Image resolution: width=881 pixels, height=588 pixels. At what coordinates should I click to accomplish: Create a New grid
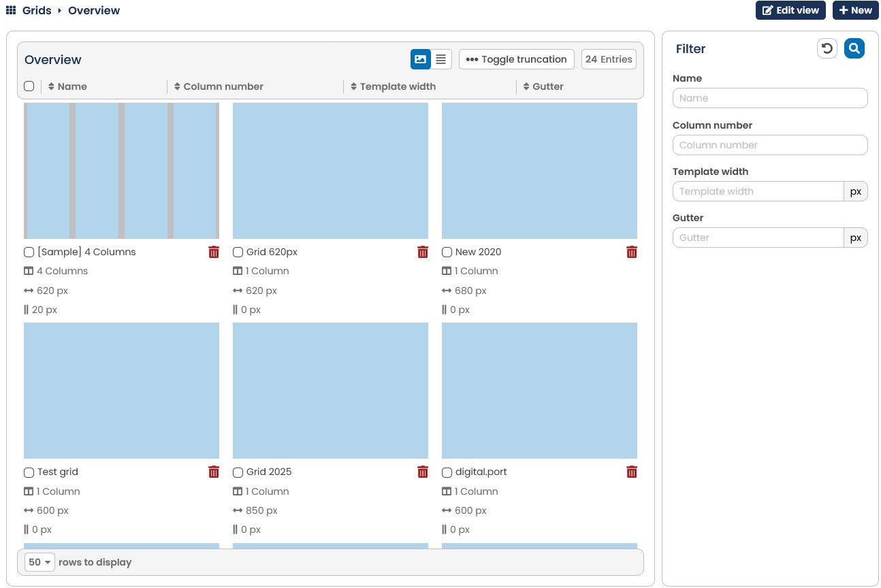pos(856,10)
